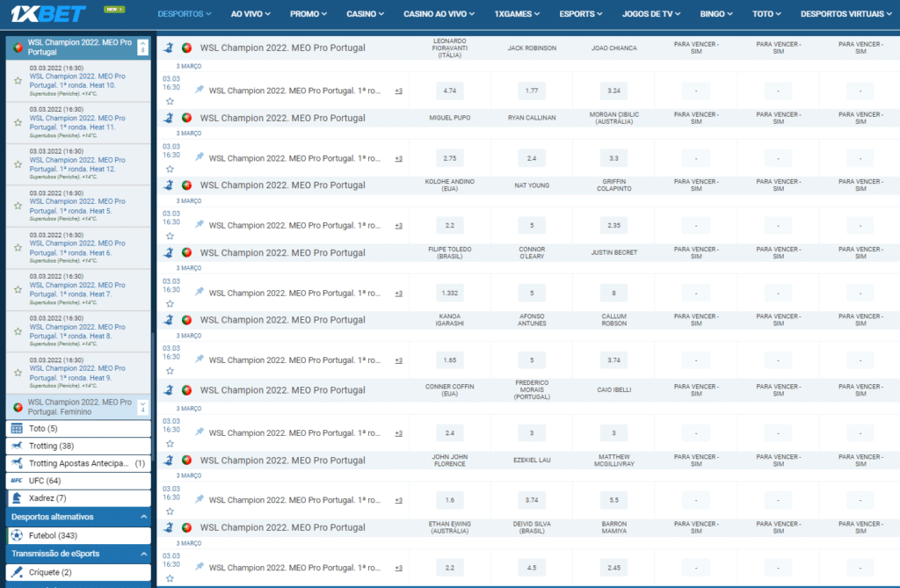Open the ESPORTS dropdown
This screenshot has width=900, height=588.
(x=581, y=14)
